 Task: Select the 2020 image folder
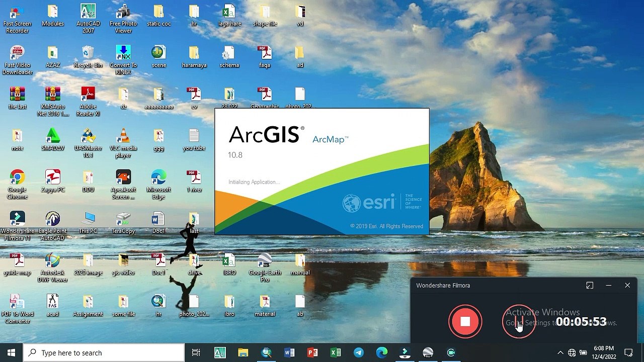coord(88,264)
